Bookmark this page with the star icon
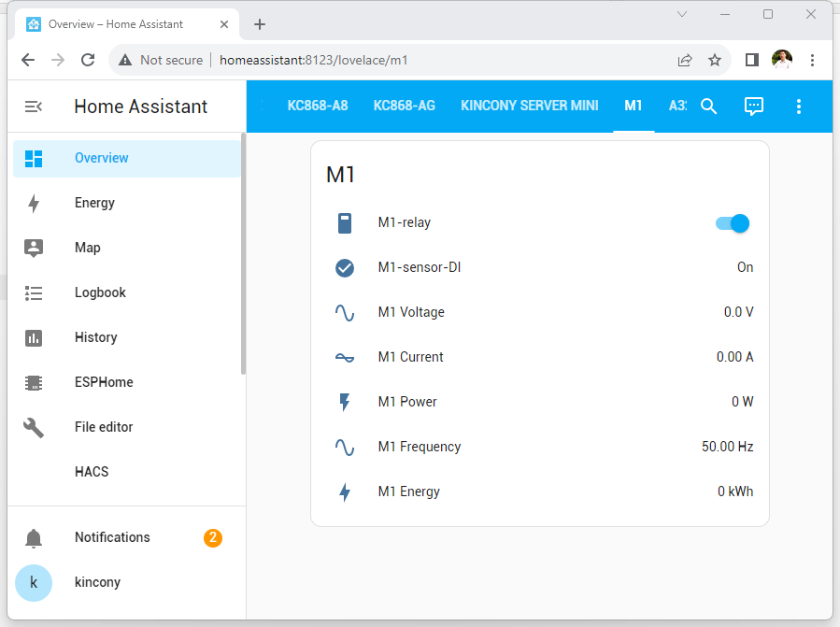This screenshot has height=627, width=840. [x=715, y=60]
